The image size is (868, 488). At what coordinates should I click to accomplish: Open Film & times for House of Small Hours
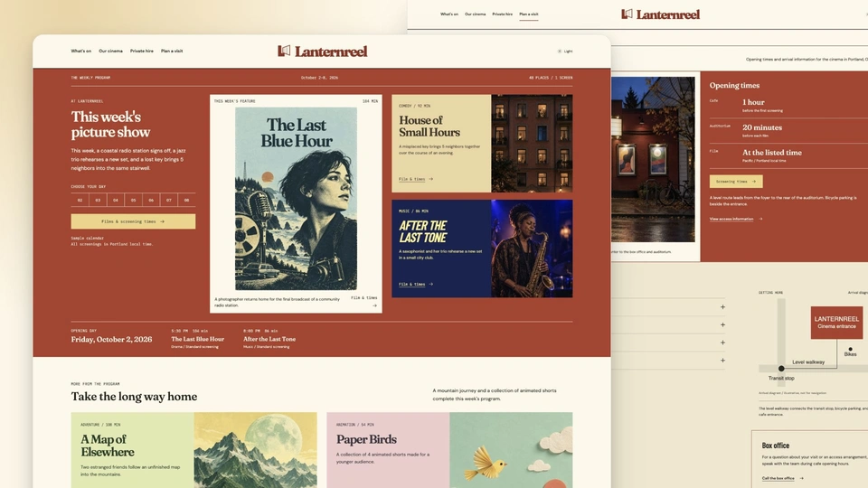pyautogui.click(x=416, y=179)
